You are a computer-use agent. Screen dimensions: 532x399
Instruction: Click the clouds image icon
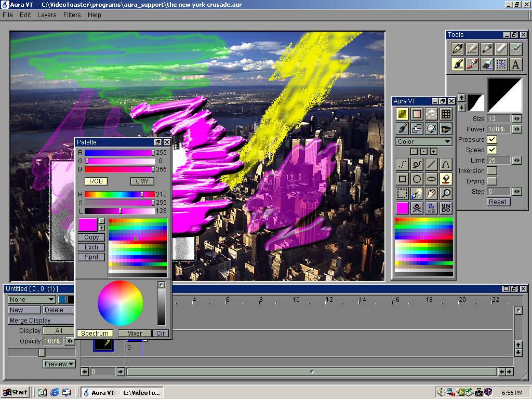(431, 114)
